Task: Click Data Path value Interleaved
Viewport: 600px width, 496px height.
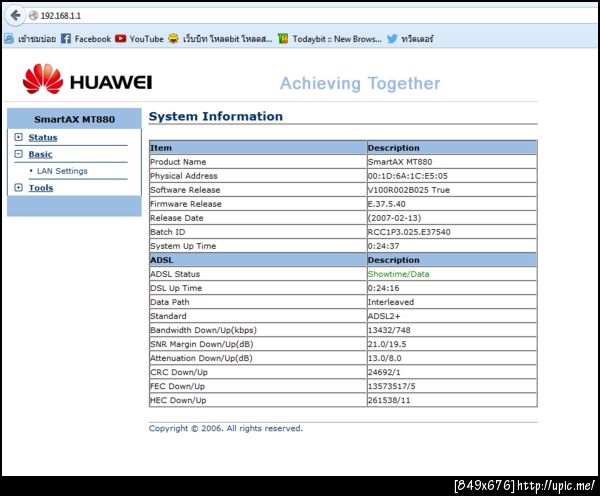Action: point(391,302)
